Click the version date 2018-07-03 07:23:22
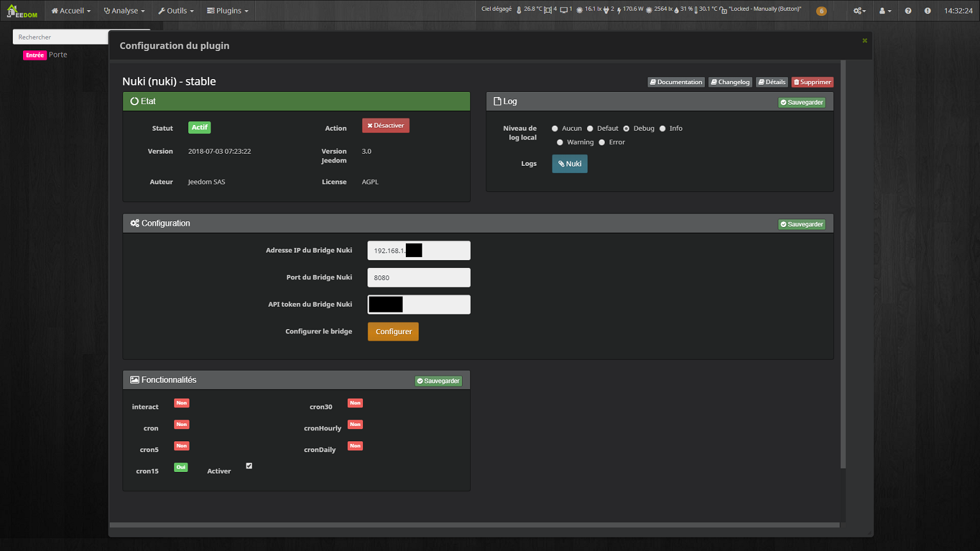Viewport: 980px width, 551px height. pos(219,152)
